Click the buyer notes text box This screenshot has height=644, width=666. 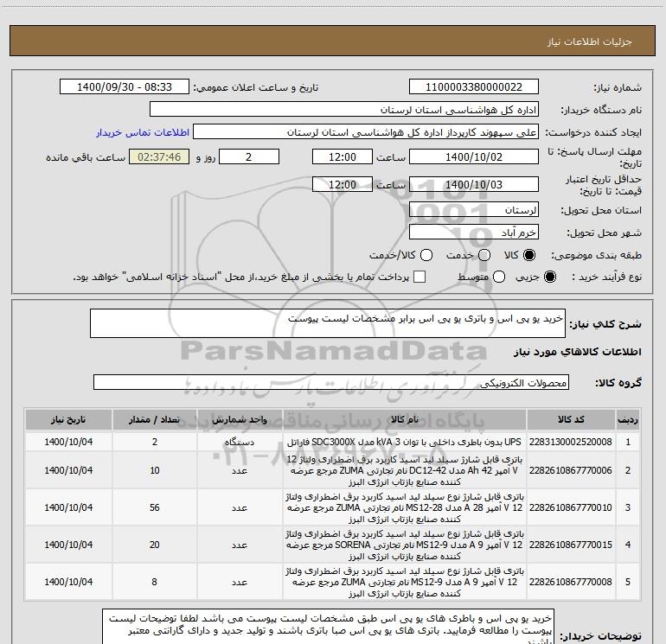tap(328, 627)
